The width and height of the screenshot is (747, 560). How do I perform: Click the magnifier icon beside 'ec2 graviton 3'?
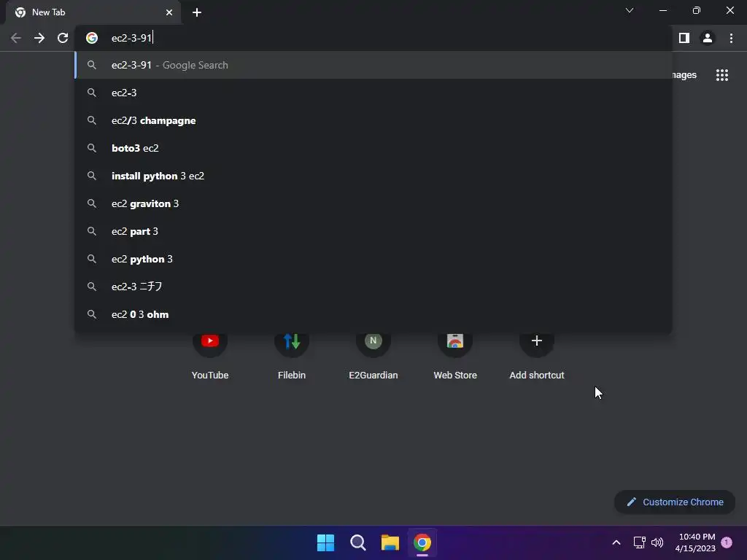click(x=92, y=204)
